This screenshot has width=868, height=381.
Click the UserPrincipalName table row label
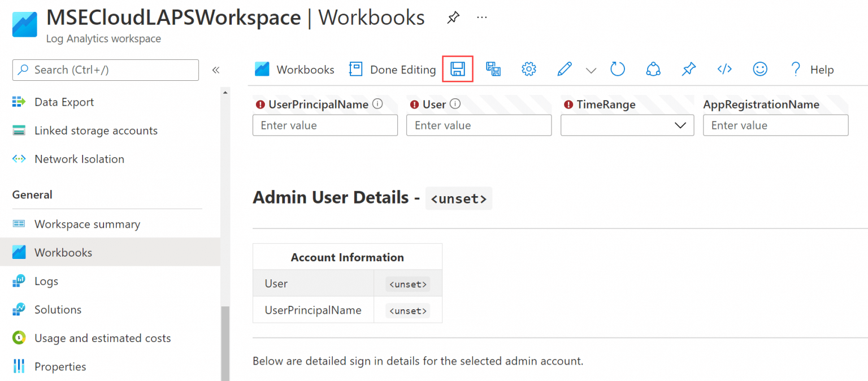point(313,310)
